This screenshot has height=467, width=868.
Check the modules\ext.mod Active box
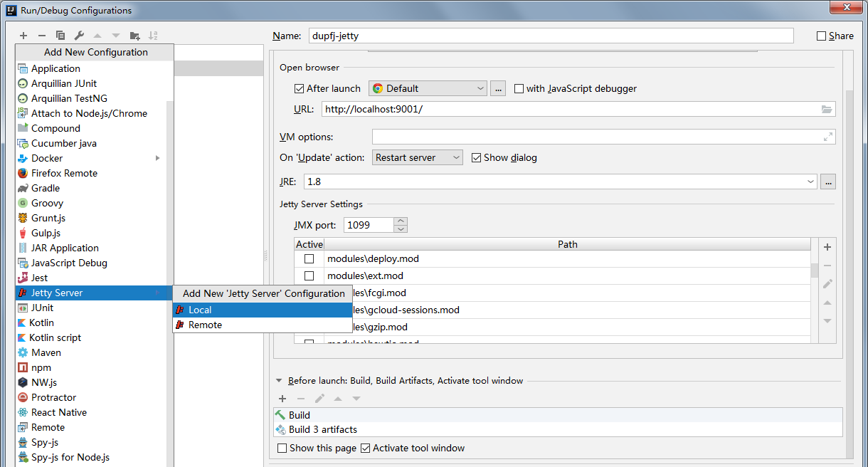click(x=309, y=276)
